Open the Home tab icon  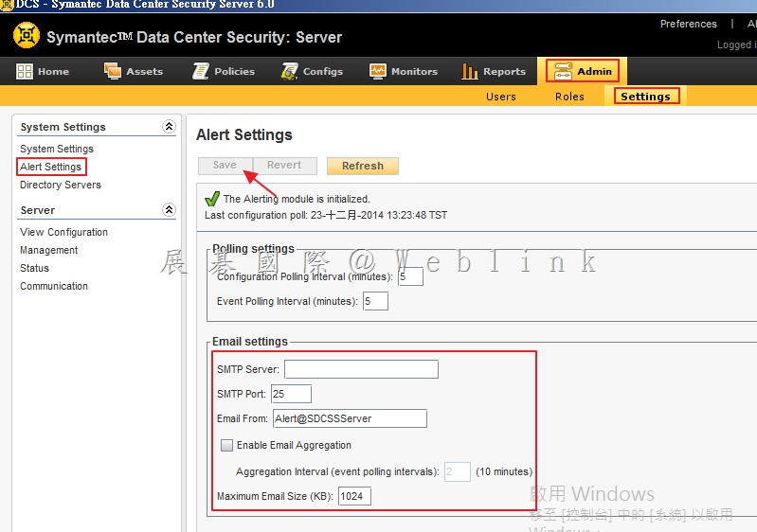point(25,71)
